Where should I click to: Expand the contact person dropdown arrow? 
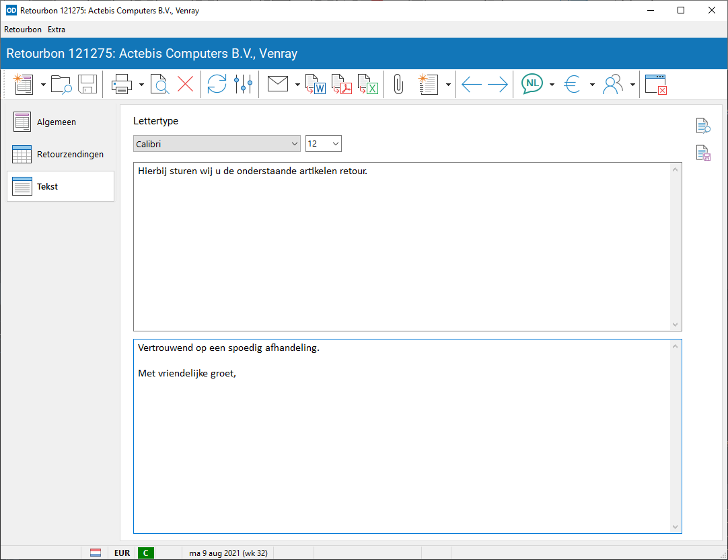pos(633,85)
